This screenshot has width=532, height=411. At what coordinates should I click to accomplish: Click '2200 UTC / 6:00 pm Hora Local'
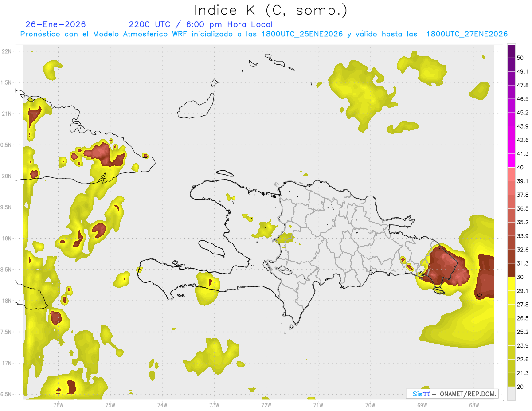(x=201, y=24)
